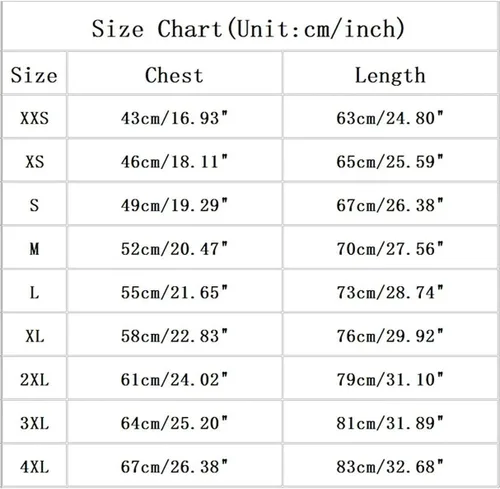The width and height of the screenshot is (500, 489).
Task: Click the L size row label
Action: tap(34, 293)
